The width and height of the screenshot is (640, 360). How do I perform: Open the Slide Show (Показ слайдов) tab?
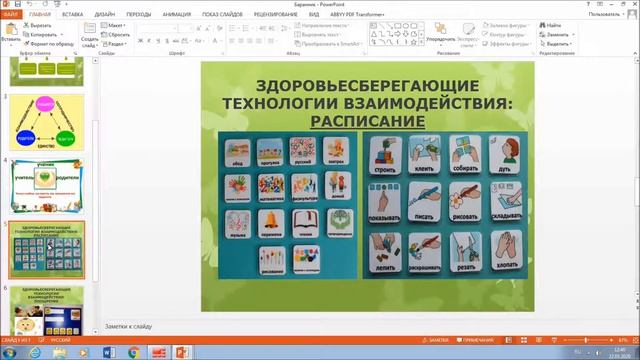pyautogui.click(x=222, y=14)
